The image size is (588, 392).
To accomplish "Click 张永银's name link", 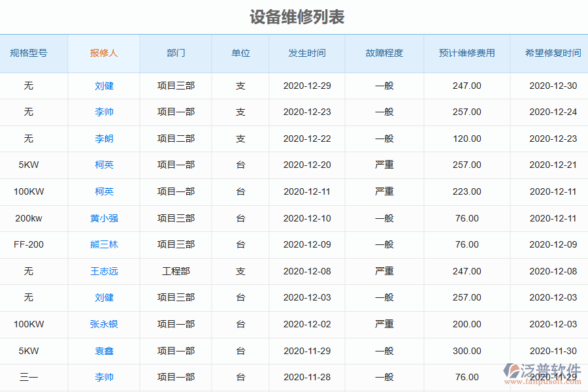I will (103, 324).
